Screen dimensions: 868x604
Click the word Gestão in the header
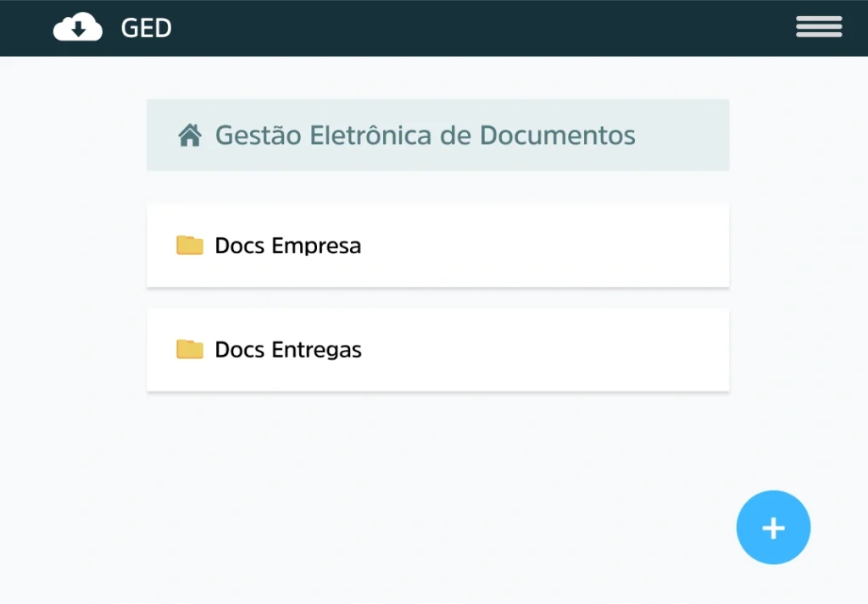(257, 136)
